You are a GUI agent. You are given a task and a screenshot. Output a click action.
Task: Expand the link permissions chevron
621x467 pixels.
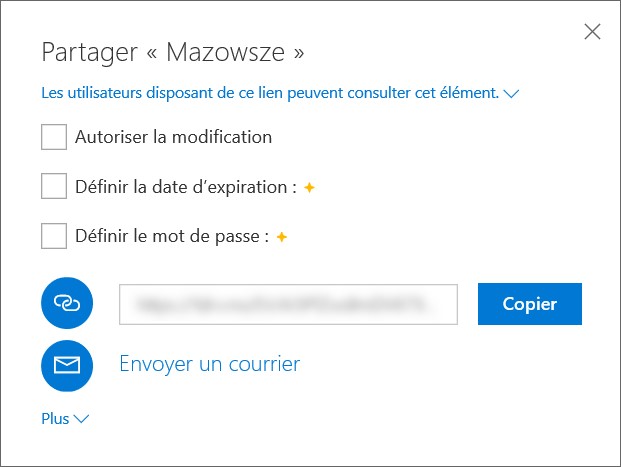pyautogui.click(x=512, y=94)
